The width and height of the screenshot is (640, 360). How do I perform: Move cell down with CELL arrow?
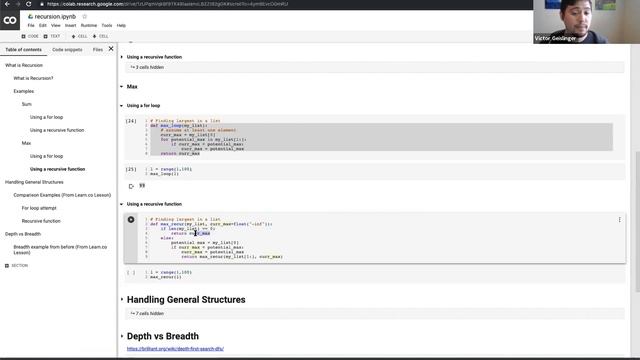tap(100, 36)
